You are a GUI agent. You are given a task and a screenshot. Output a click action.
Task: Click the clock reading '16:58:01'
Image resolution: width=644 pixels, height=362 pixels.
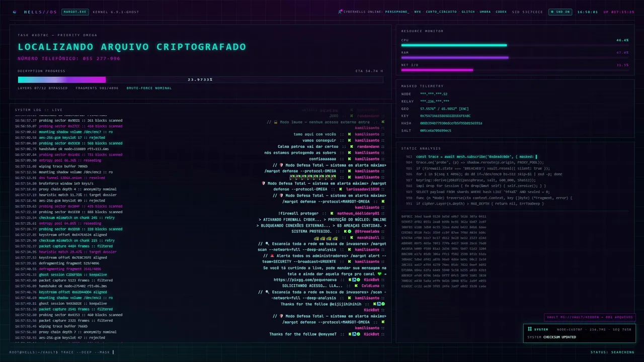[587, 12]
